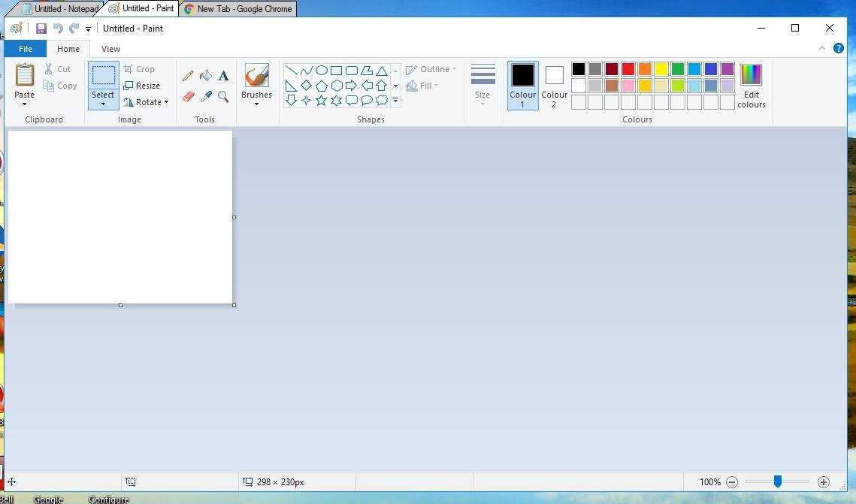Open the File menu
Image resolution: width=856 pixels, height=504 pixels.
25,49
